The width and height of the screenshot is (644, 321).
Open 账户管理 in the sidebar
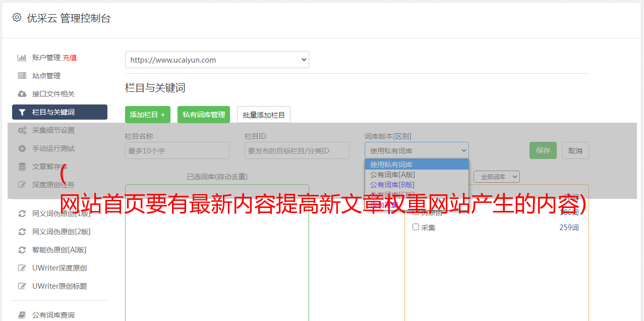pyautogui.click(x=46, y=58)
